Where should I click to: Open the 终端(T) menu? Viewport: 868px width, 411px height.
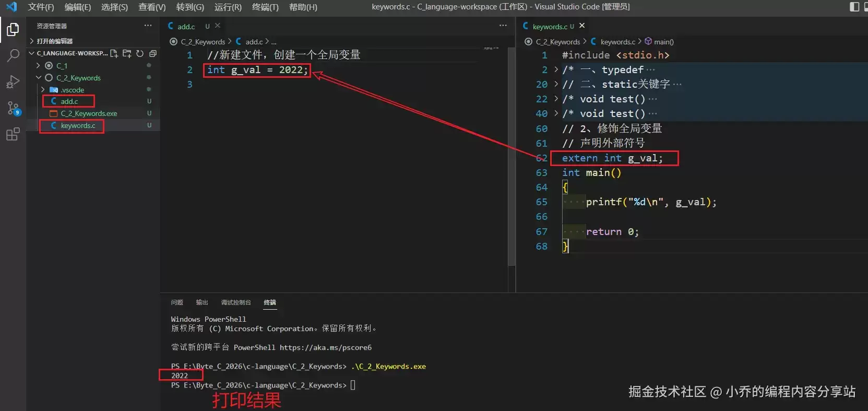tap(265, 7)
